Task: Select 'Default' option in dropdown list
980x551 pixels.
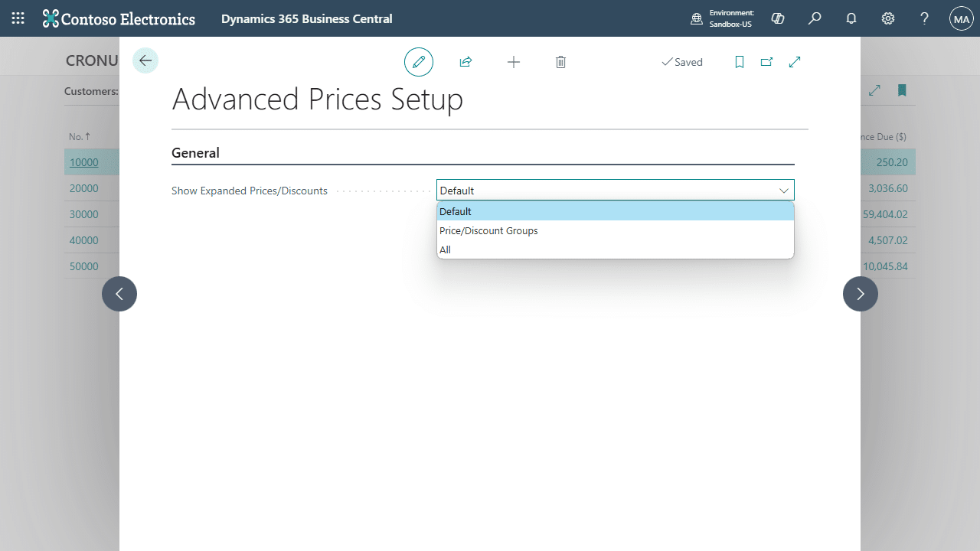Action: click(615, 211)
